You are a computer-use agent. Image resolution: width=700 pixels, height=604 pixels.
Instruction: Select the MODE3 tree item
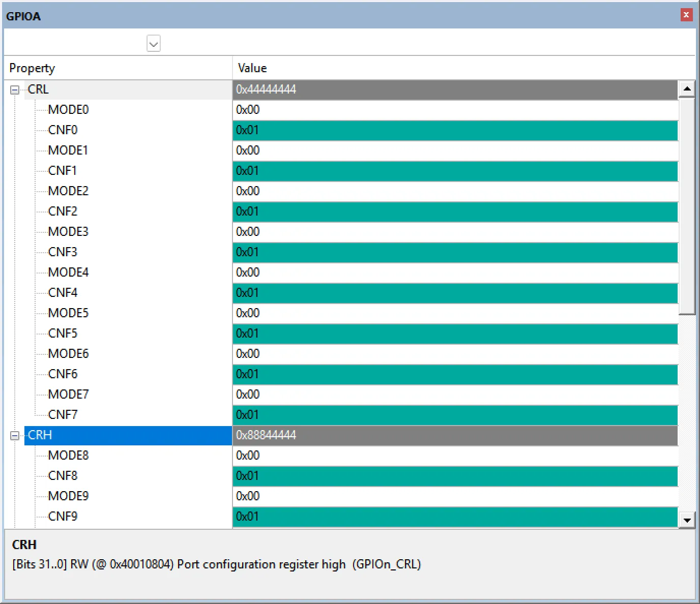68,232
